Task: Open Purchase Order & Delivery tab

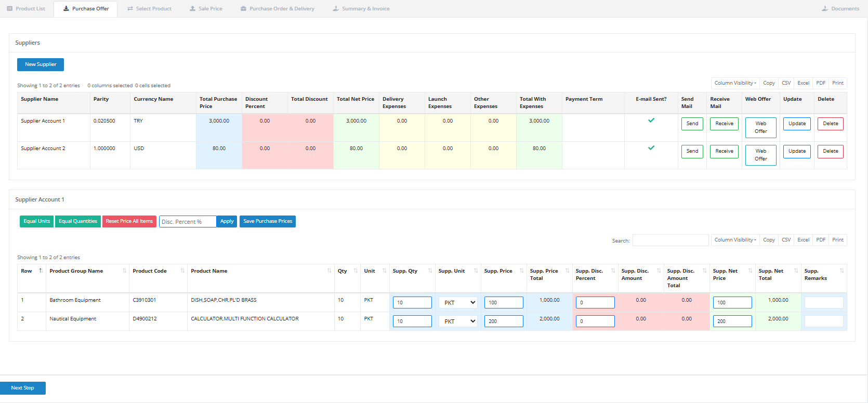Action: 278,9
